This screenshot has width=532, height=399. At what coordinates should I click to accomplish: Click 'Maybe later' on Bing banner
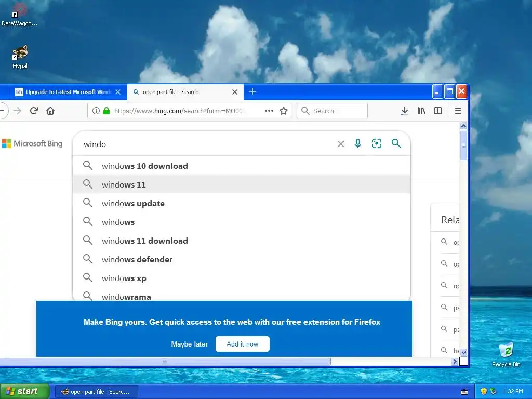(189, 344)
